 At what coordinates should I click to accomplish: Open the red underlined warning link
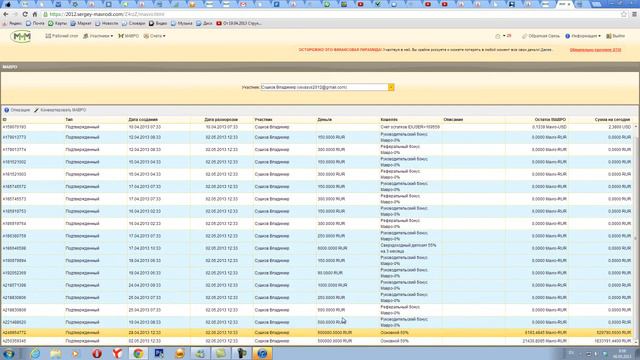pyautogui.click(x=596, y=50)
